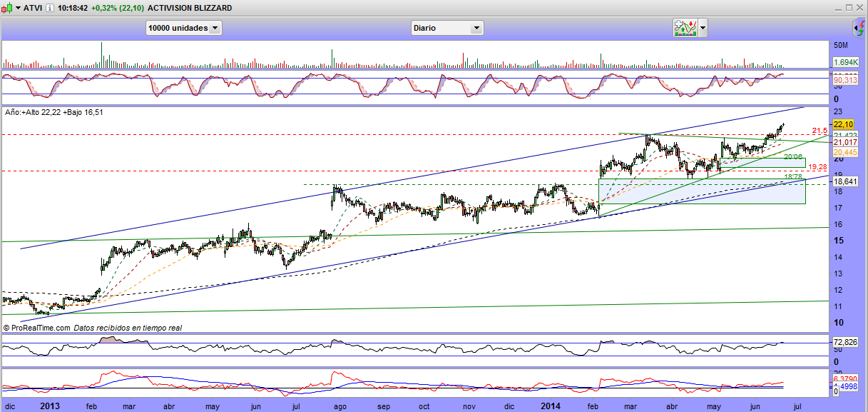Screen dimensions: 868x412
Task: Click the side panel toggle icon at right edge
Action: [x=858, y=28]
